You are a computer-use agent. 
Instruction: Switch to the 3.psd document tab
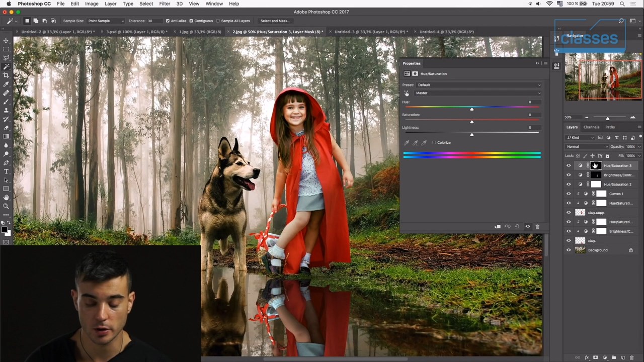click(x=136, y=32)
